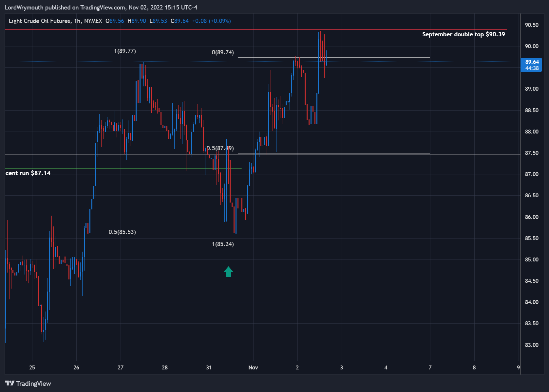The height and width of the screenshot is (392, 549).
Task: Click the '7' date axis label
Action: point(430,367)
